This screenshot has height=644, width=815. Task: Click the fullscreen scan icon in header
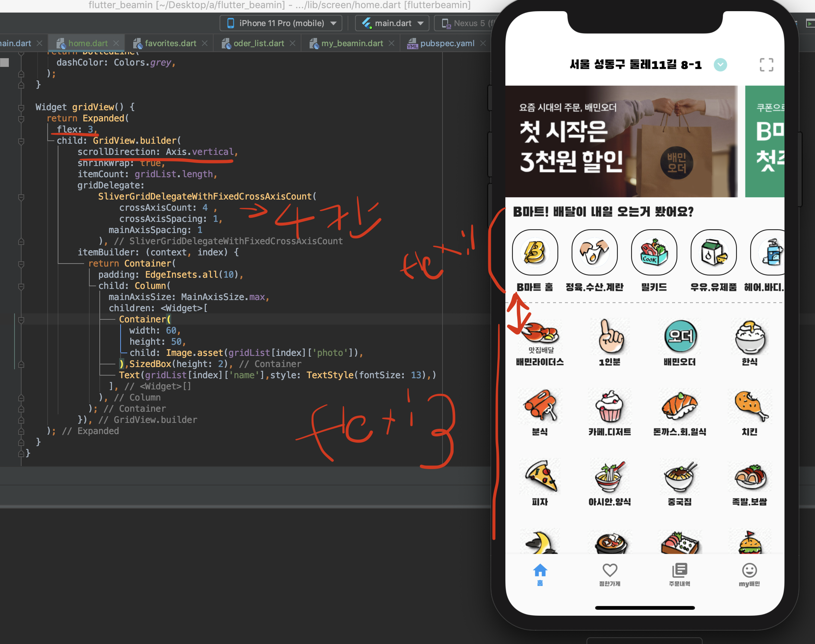(x=766, y=65)
